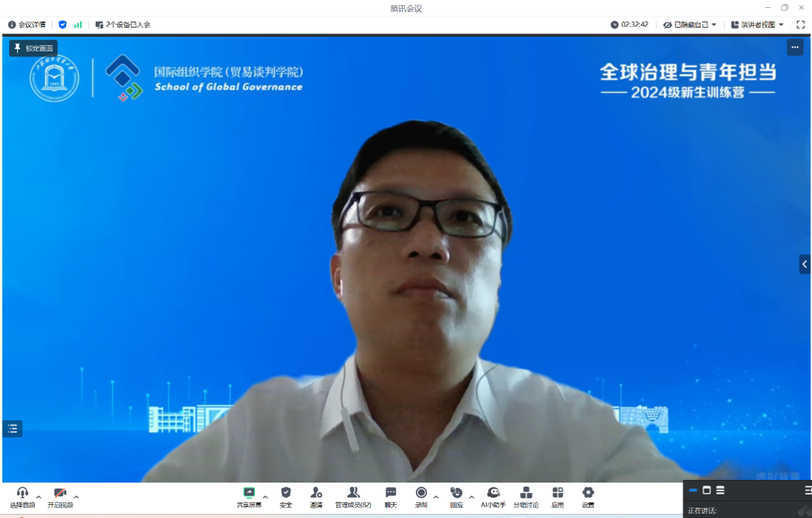Screen dimensions: 812x518
Task: Expand the Presenter View (演讲者视图) dropdown
Action: click(757, 25)
